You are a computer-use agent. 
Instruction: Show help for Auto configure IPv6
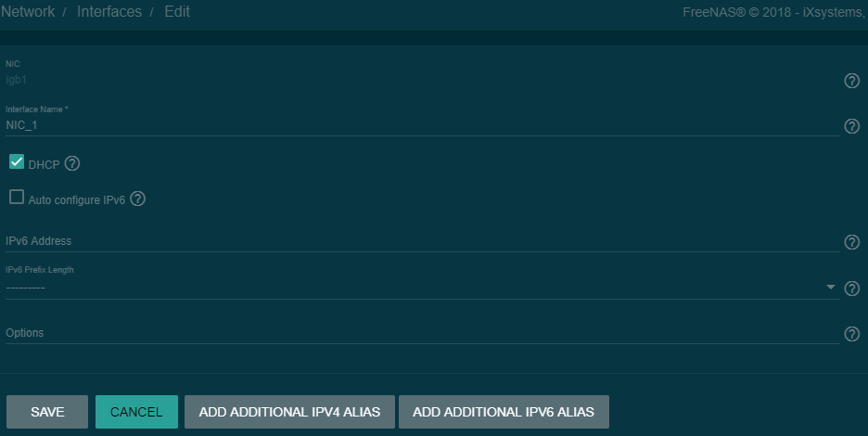[x=138, y=199]
